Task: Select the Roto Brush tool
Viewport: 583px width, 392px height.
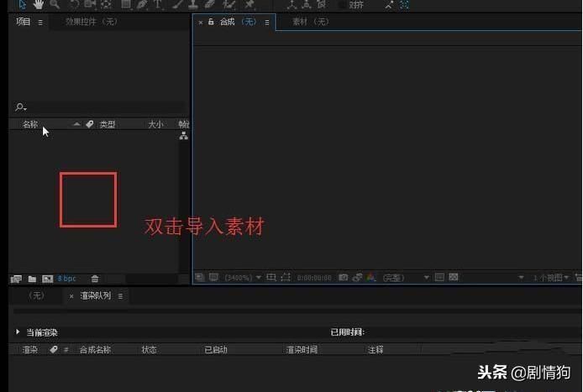Action: (x=228, y=4)
